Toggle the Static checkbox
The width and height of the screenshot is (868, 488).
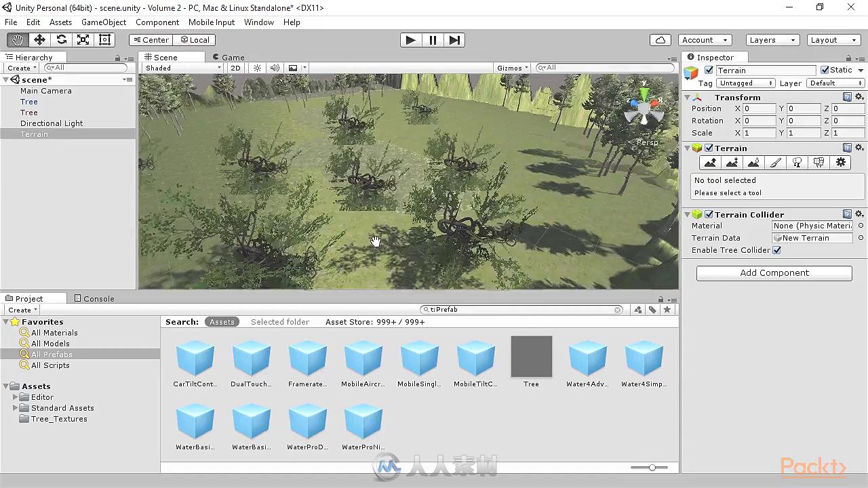tap(825, 70)
